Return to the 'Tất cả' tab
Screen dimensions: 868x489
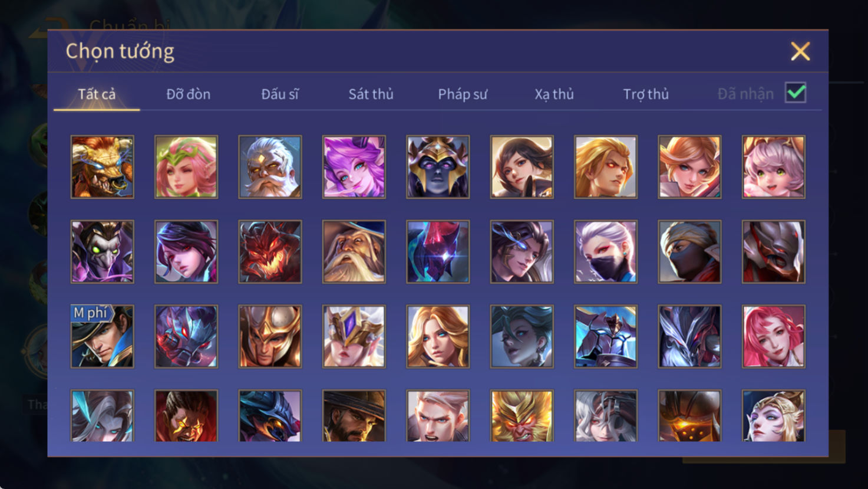pos(97,94)
